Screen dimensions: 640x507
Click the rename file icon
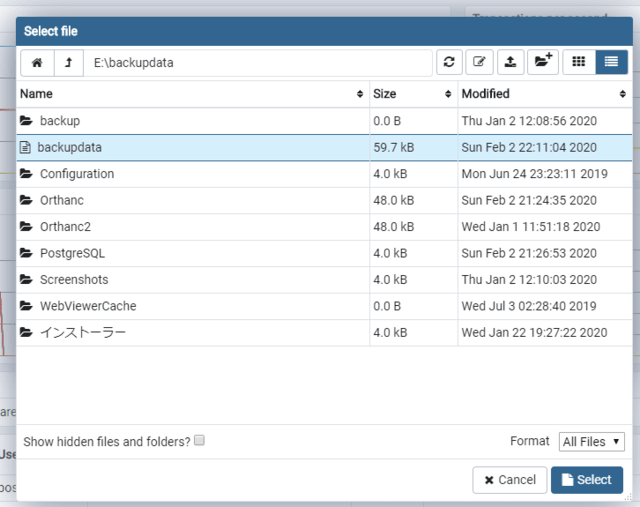coord(480,62)
